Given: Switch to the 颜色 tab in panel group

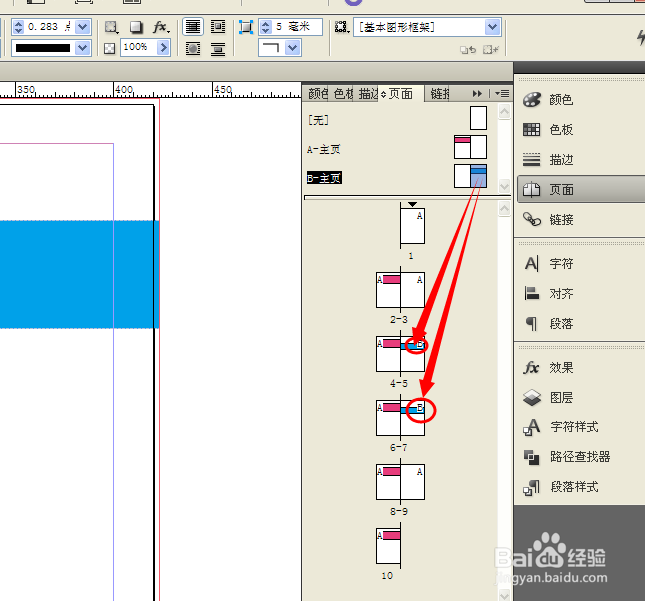Looking at the screenshot, I should [318, 94].
